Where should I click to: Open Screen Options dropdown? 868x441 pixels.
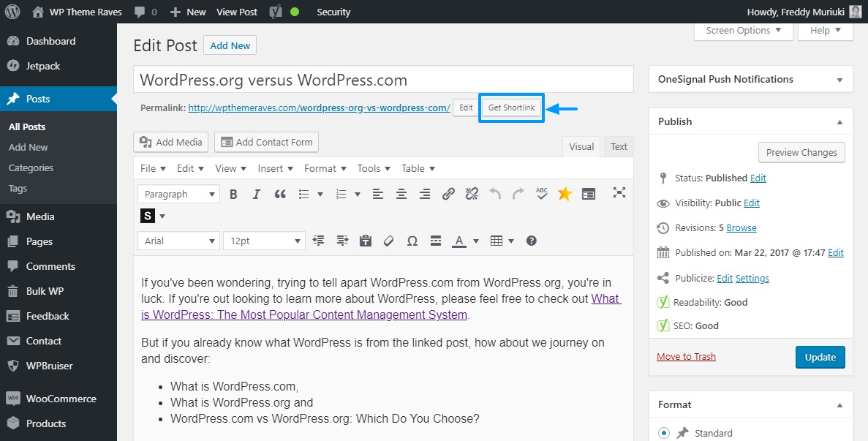(x=744, y=31)
